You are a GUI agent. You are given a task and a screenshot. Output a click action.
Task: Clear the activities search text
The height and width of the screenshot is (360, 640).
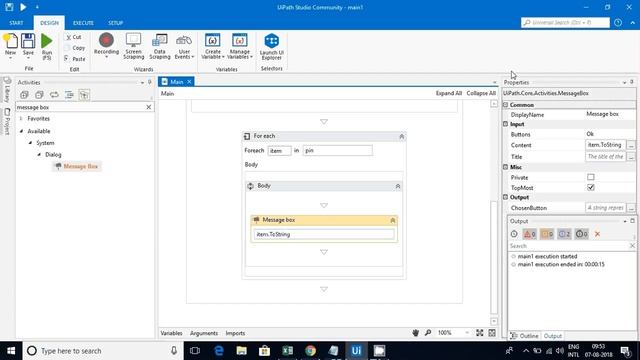point(149,107)
